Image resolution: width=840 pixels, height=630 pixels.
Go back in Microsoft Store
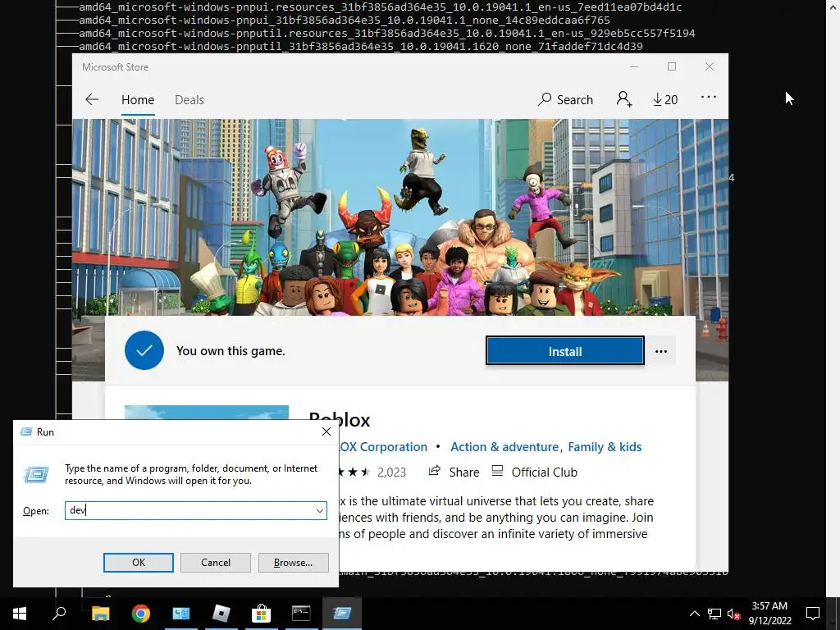92,99
